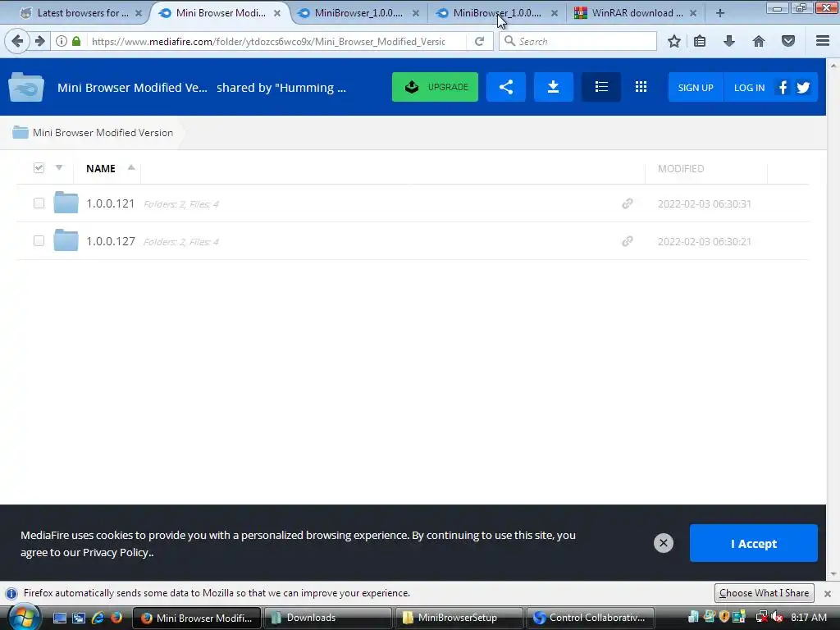Click the Twitter login icon
This screenshot has height=630, width=840.
[x=803, y=87]
